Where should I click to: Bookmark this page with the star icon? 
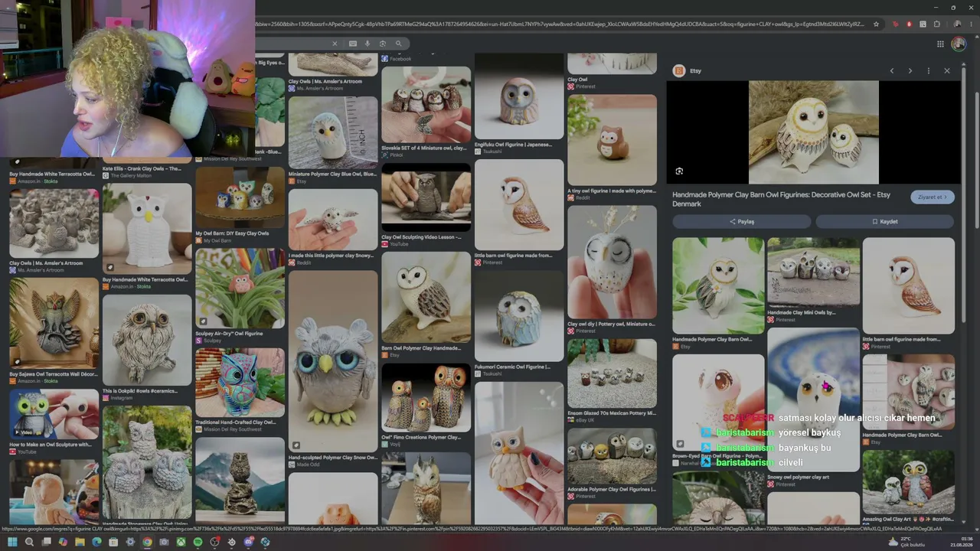pos(877,24)
